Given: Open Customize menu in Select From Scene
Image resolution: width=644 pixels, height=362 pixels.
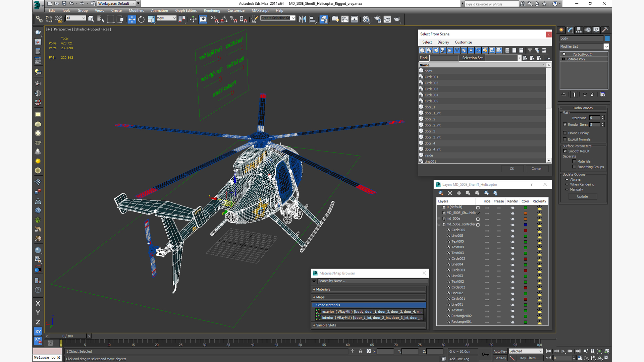Looking at the screenshot, I should [x=463, y=42].
